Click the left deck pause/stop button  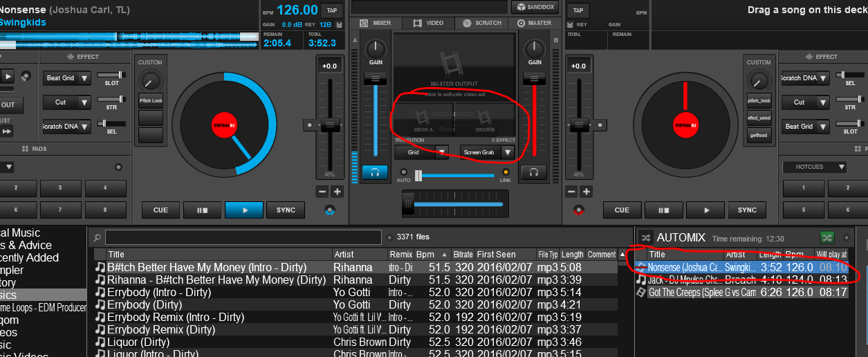(202, 210)
